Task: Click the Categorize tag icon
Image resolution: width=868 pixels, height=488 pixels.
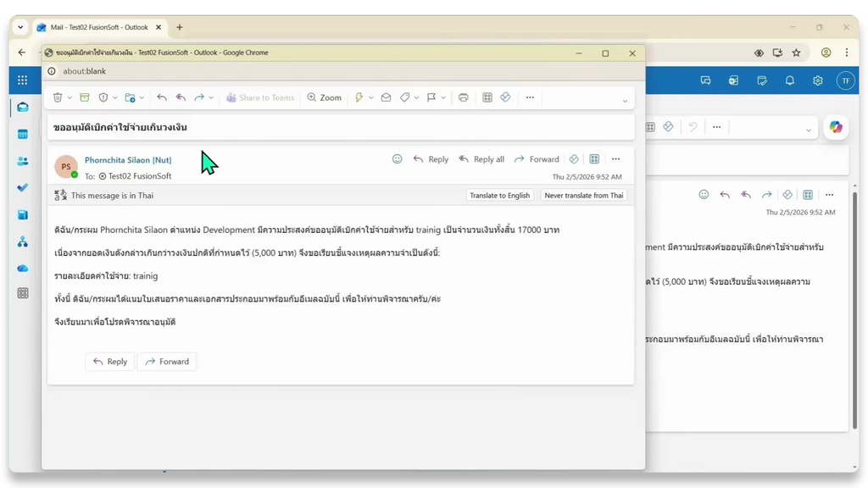Action: 404,97
